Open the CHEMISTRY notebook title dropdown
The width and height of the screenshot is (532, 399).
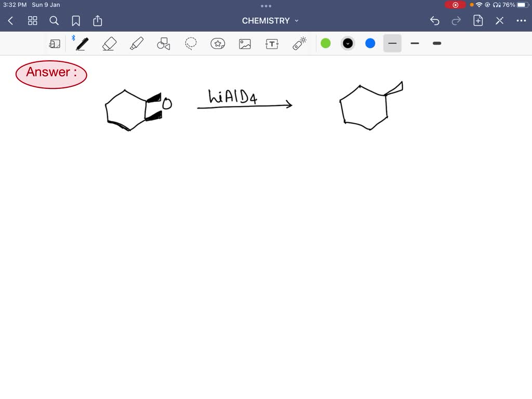pyautogui.click(x=296, y=21)
